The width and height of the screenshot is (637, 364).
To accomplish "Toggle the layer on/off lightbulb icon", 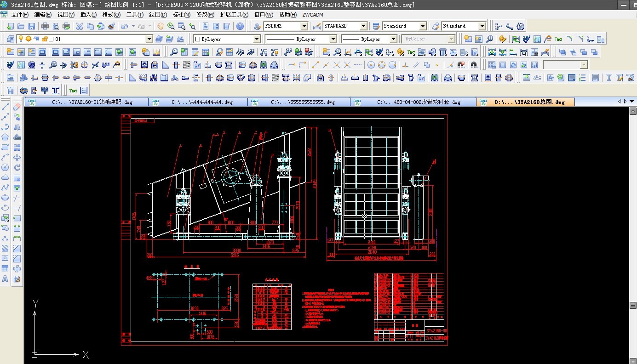I will [21, 39].
